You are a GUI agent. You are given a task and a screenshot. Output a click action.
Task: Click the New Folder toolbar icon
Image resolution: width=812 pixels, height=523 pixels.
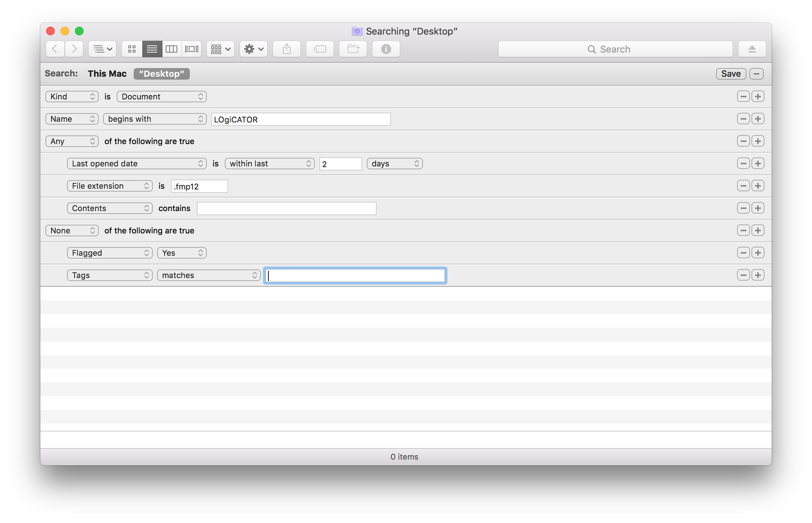pyautogui.click(x=353, y=49)
